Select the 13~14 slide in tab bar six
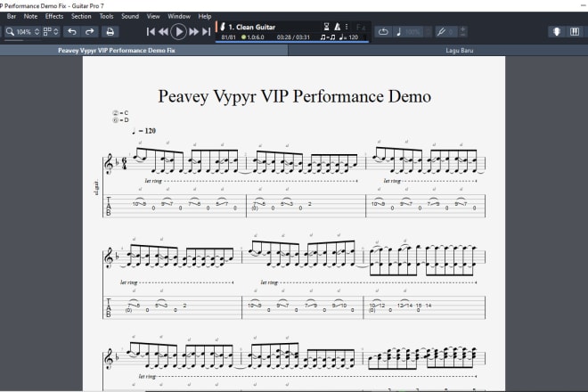Screen dimensions: 588x392 coord(404,305)
